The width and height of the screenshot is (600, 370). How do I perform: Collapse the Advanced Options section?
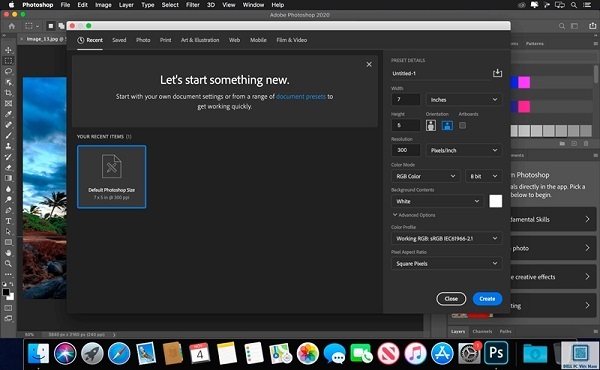pos(414,215)
